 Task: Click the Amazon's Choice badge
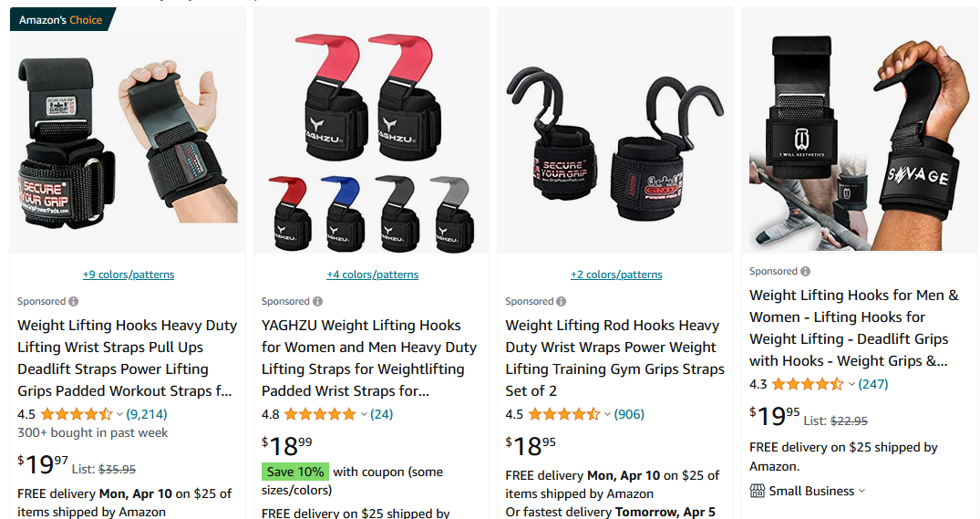click(x=61, y=19)
